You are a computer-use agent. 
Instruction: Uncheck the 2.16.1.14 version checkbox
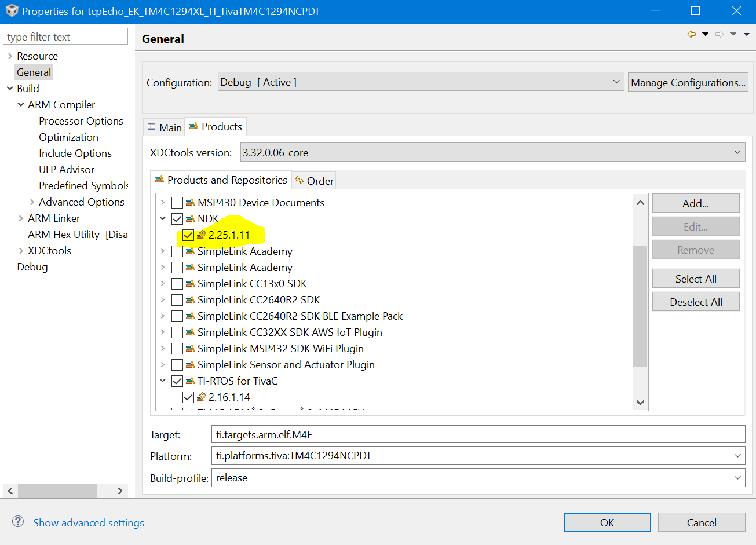[x=188, y=397]
